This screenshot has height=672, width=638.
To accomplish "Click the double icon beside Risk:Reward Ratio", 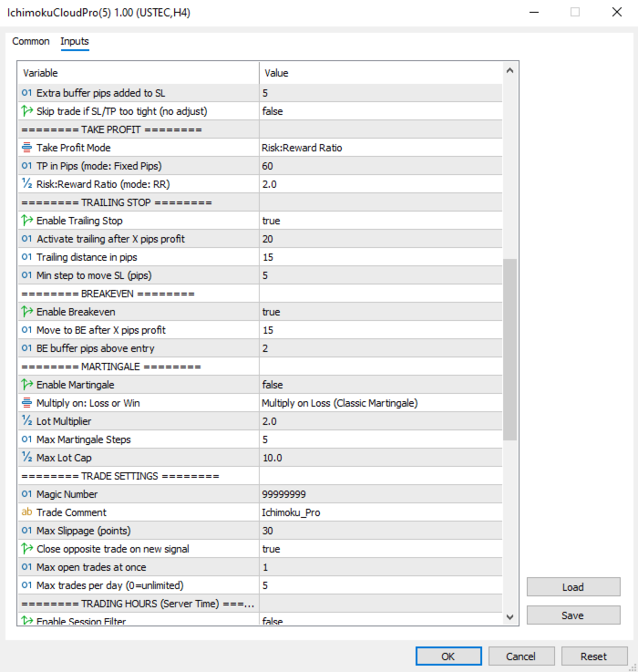I will click(26, 184).
